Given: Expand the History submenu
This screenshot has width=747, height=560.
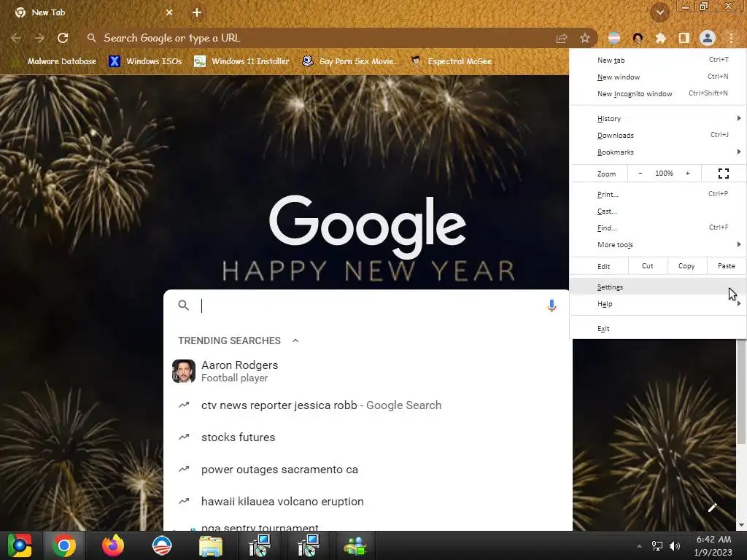Looking at the screenshot, I should tap(658, 118).
